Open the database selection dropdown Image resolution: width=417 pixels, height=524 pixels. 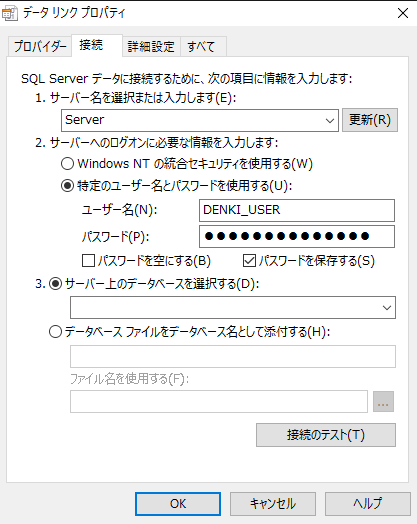pyautogui.click(x=233, y=307)
